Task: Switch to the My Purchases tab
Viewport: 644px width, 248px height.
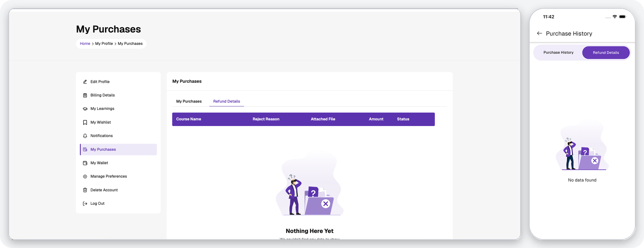Action: point(189,101)
